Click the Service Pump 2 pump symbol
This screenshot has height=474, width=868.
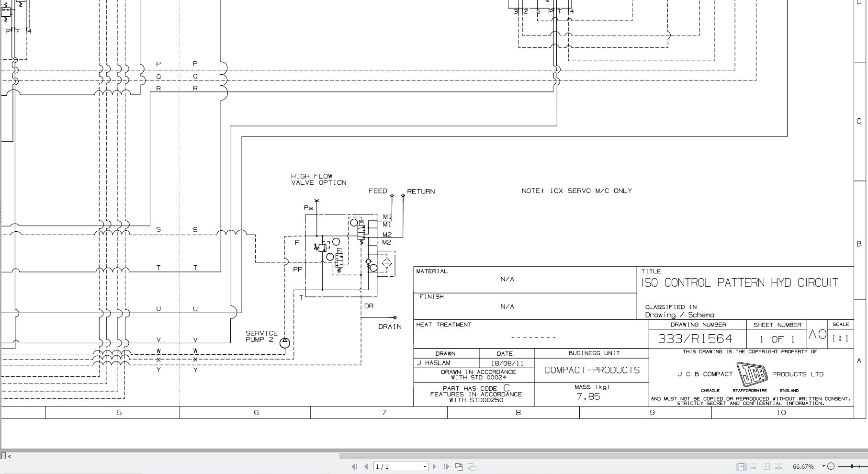(x=284, y=343)
